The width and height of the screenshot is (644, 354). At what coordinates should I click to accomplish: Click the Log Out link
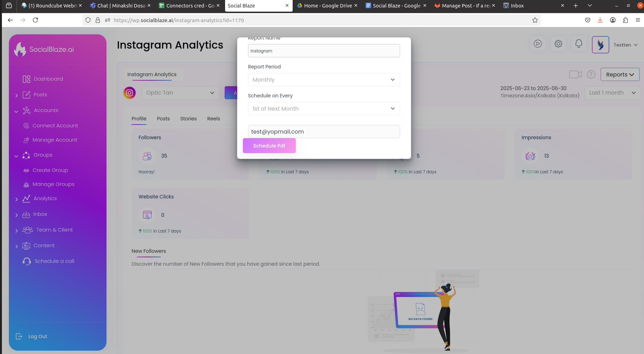38,337
